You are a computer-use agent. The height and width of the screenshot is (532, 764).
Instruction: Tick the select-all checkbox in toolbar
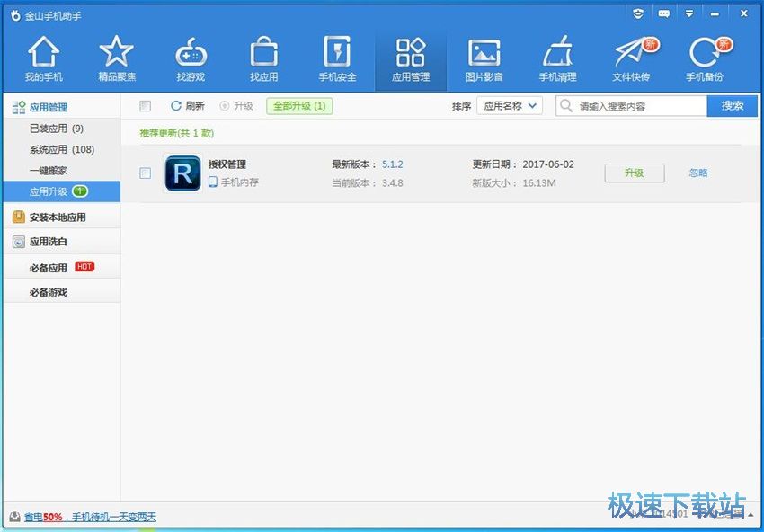pos(146,106)
